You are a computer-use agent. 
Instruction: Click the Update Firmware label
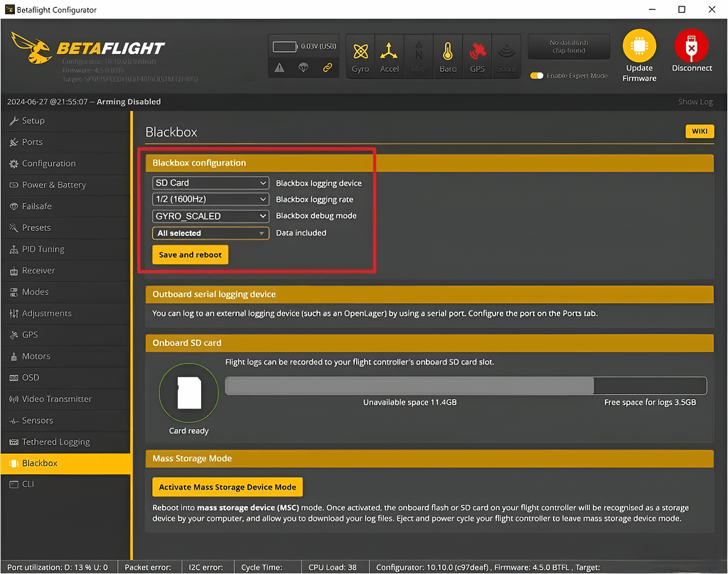pos(639,73)
